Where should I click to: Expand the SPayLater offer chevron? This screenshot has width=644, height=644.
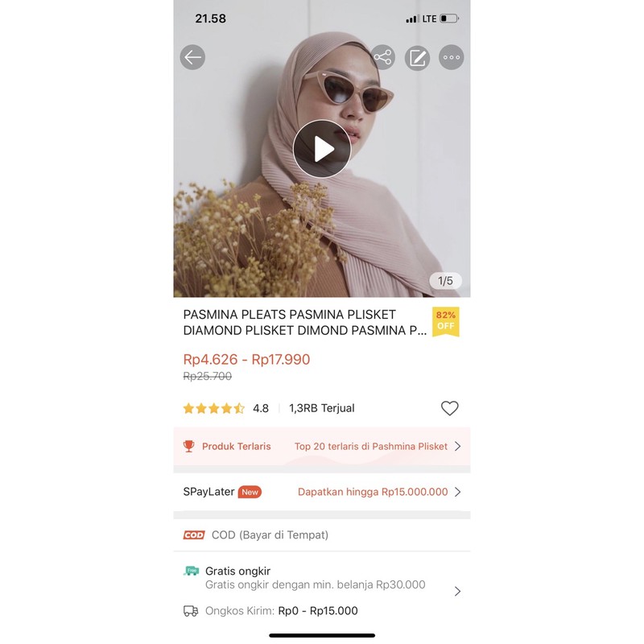457,492
